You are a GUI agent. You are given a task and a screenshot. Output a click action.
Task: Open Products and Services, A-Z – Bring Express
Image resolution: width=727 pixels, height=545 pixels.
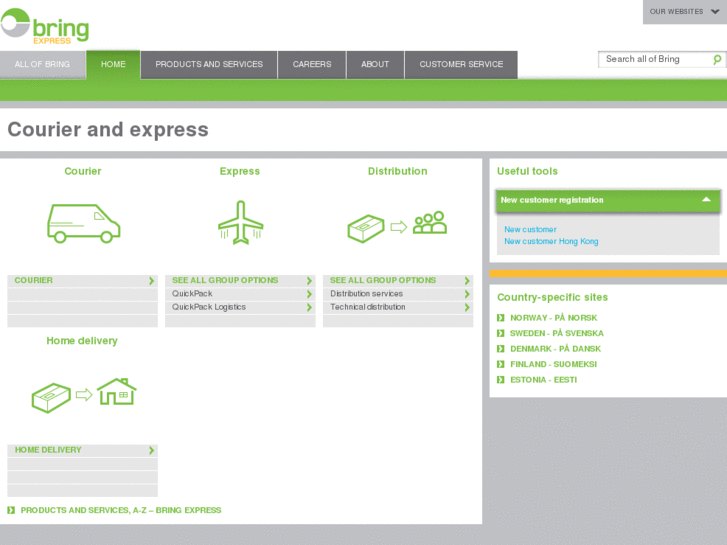pyautogui.click(x=121, y=510)
